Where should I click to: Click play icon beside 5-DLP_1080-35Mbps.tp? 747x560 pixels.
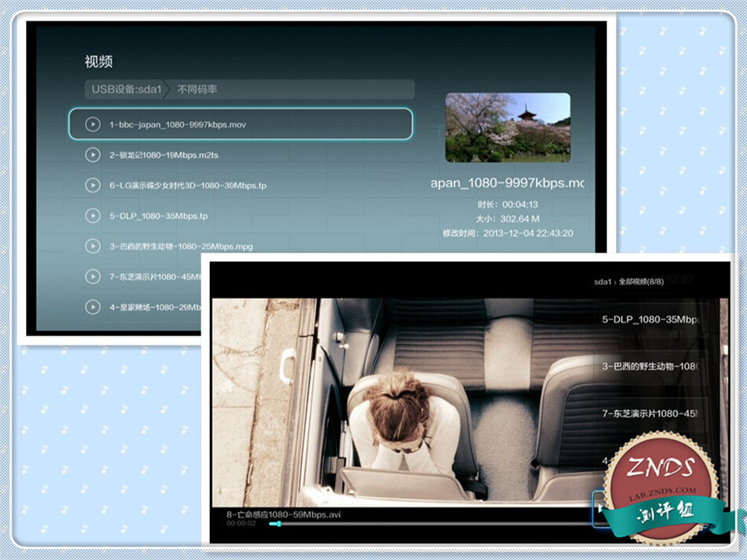coord(93,216)
